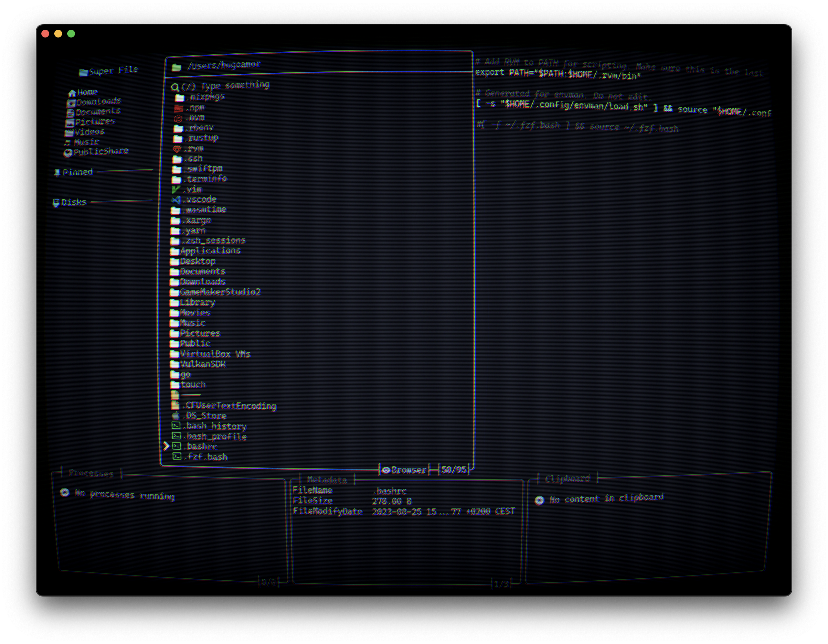Click the terminal icon beside .bash_history
Screen dimensions: 828x644
(x=176, y=425)
